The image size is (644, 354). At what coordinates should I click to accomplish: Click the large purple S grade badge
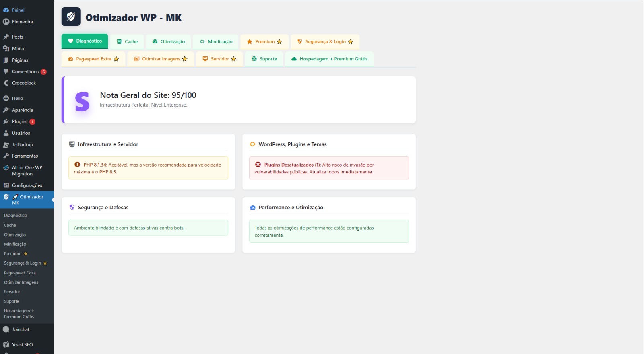(x=82, y=101)
